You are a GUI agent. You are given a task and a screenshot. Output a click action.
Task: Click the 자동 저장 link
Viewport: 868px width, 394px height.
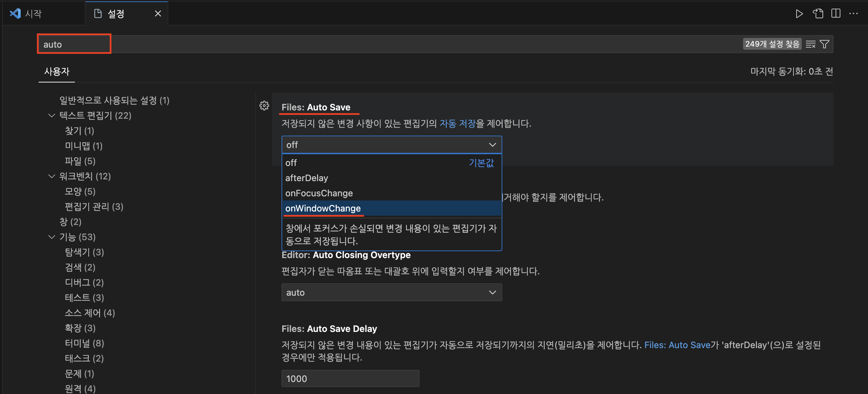[457, 124]
